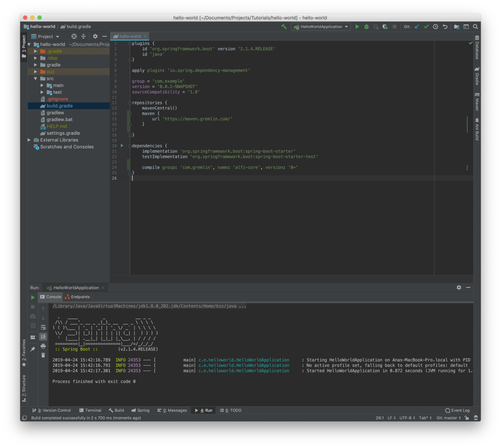Update project via Git blue arrow

click(417, 27)
